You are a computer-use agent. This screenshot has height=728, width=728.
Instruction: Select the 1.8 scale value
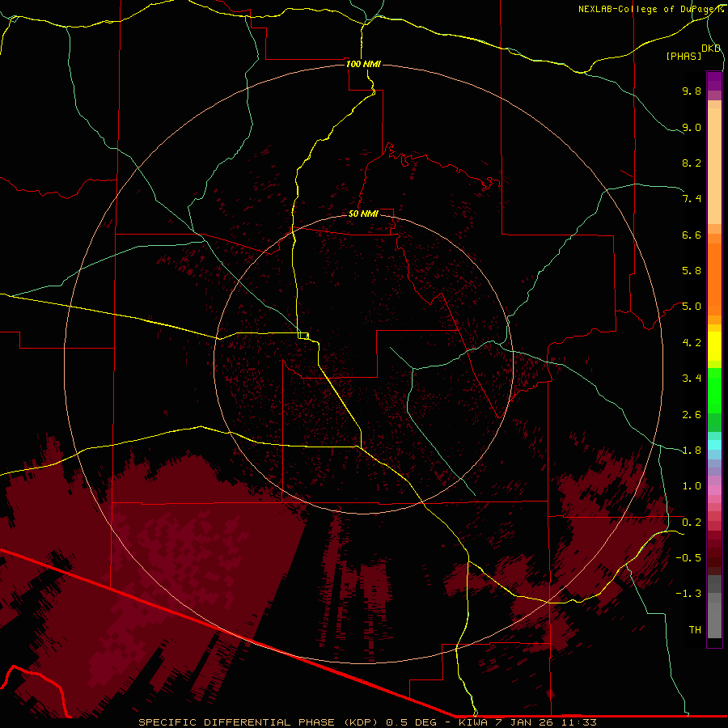point(692,451)
